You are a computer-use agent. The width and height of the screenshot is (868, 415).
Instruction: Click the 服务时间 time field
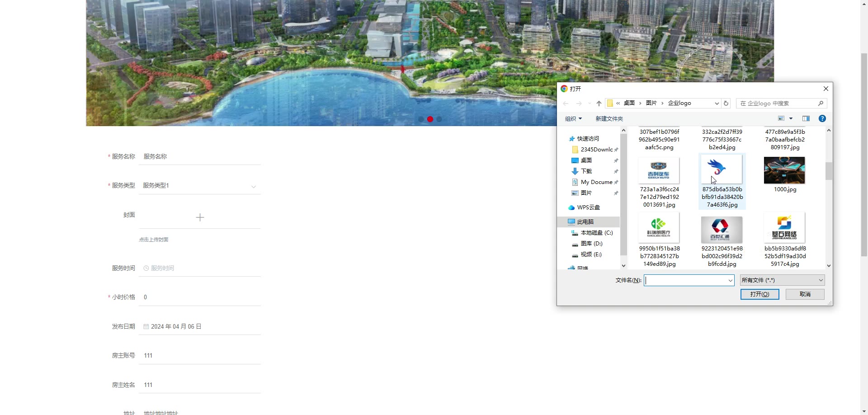pyautogui.click(x=199, y=268)
